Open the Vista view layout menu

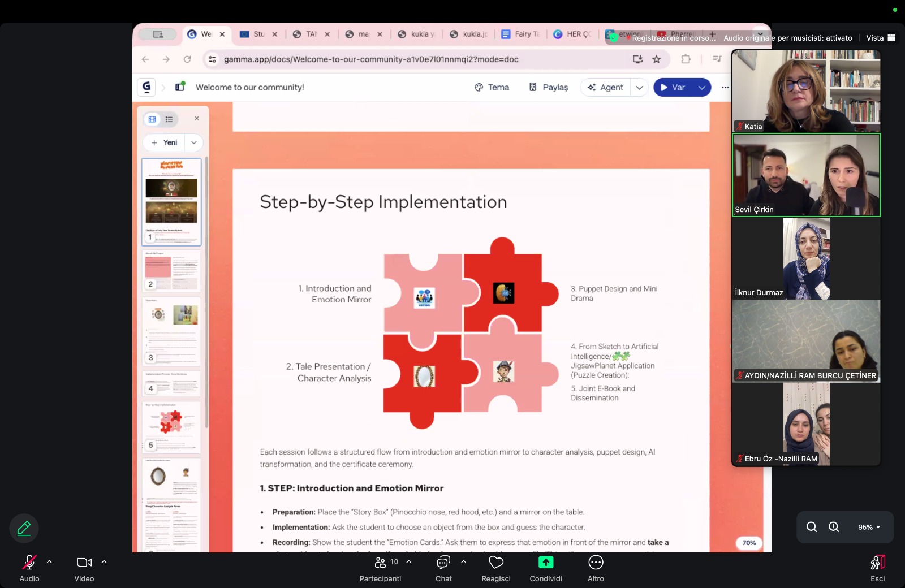pos(881,38)
